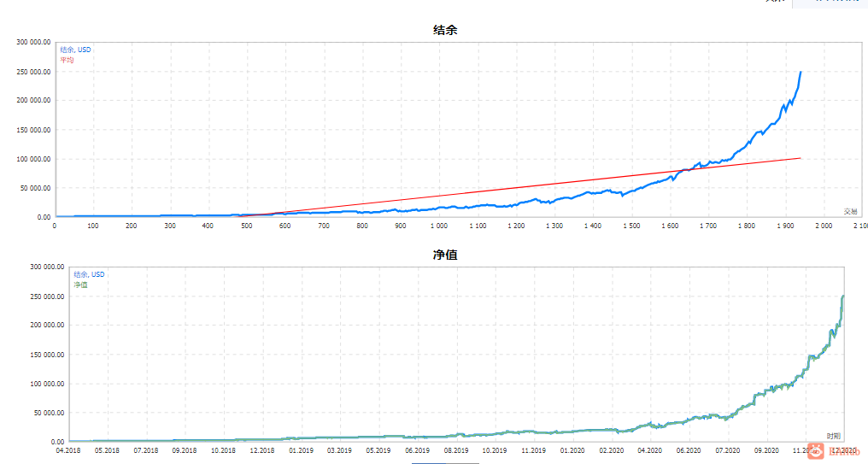Click trade number 1 000 on the x-axis
Image resolution: width=868 pixels, height=464 pixels.
439,226
